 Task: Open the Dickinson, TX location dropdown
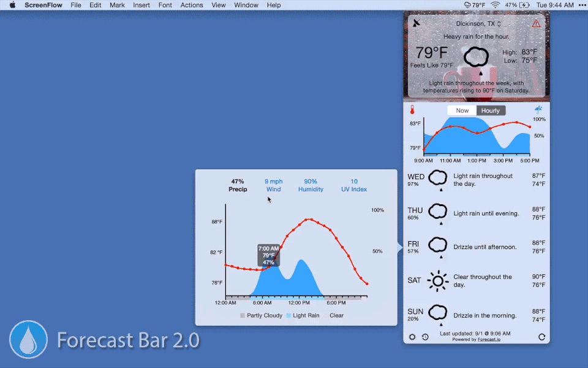pyautogui.click(x=478, y=23)
